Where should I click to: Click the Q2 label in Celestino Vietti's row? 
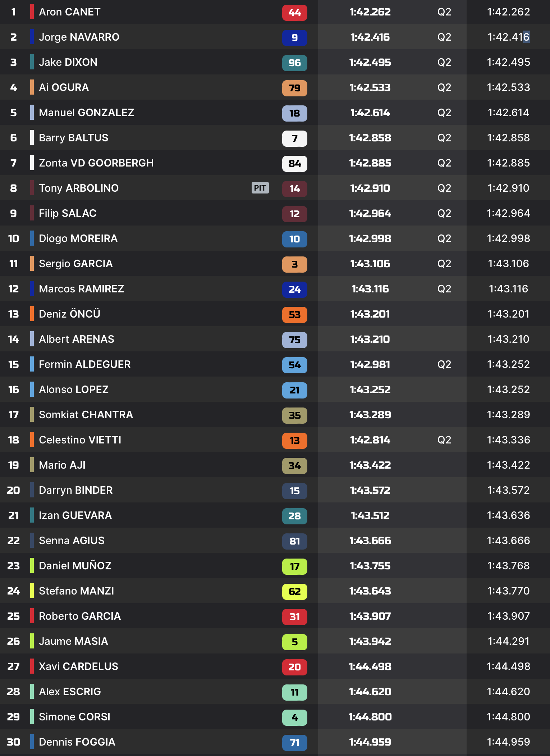444,440
